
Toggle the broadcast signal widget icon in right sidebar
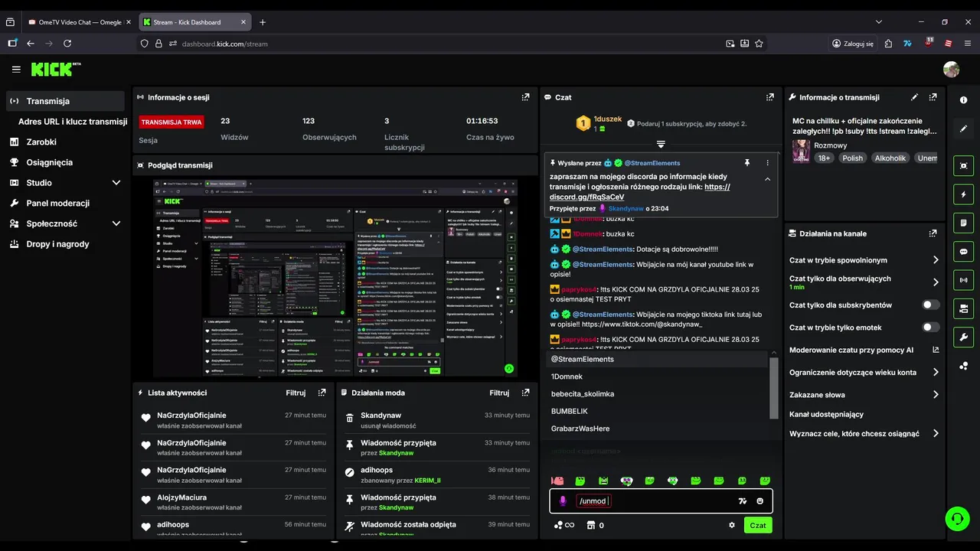963,280
